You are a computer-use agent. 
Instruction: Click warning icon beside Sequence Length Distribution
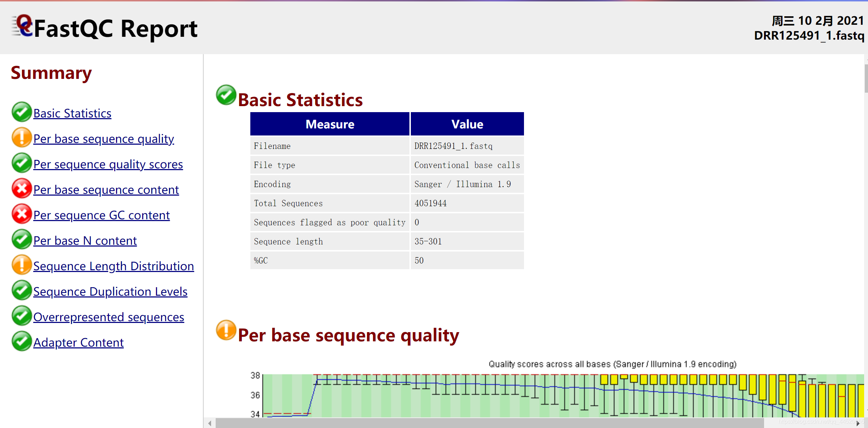(22, 265)
